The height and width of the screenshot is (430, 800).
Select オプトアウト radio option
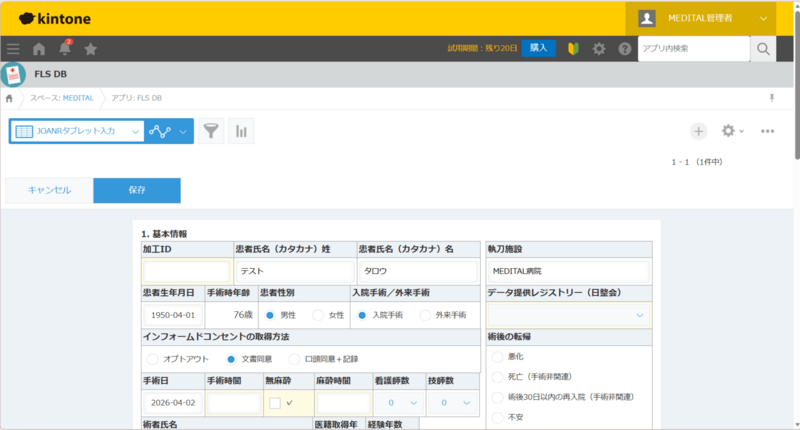click(153, 359)
